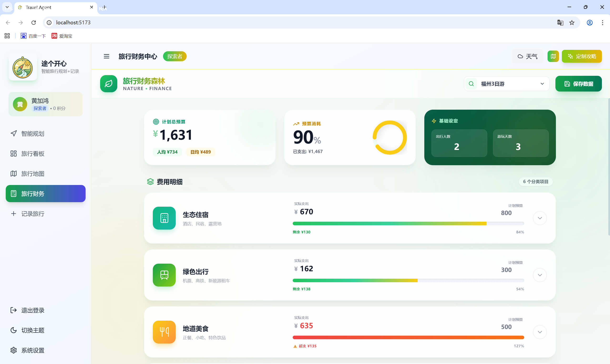
Task: Open 系统设置 from the sidebar
Action: [33, 350]
